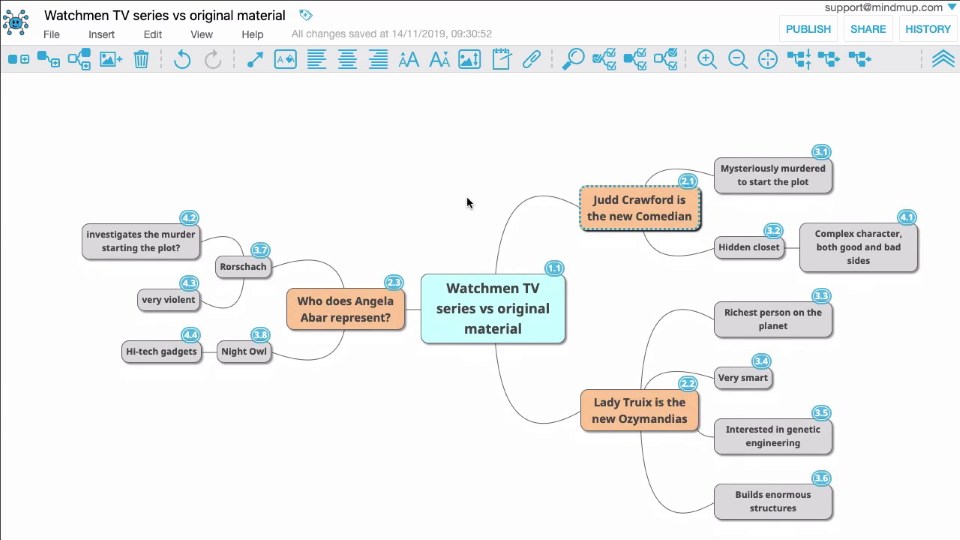Viewport: 960px width, 540px height.
Task: Select the central 'Watchmen TV series' node
Action: 493,308
